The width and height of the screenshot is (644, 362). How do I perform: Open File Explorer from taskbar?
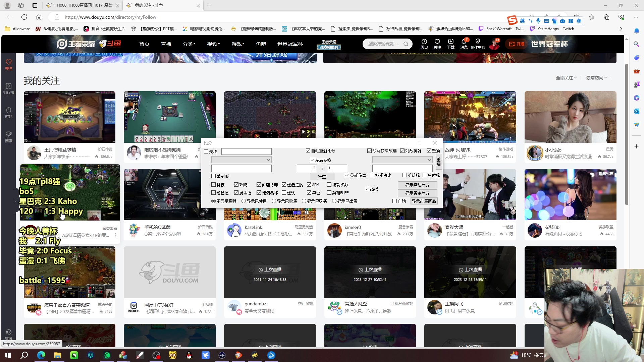coord(58,355)
